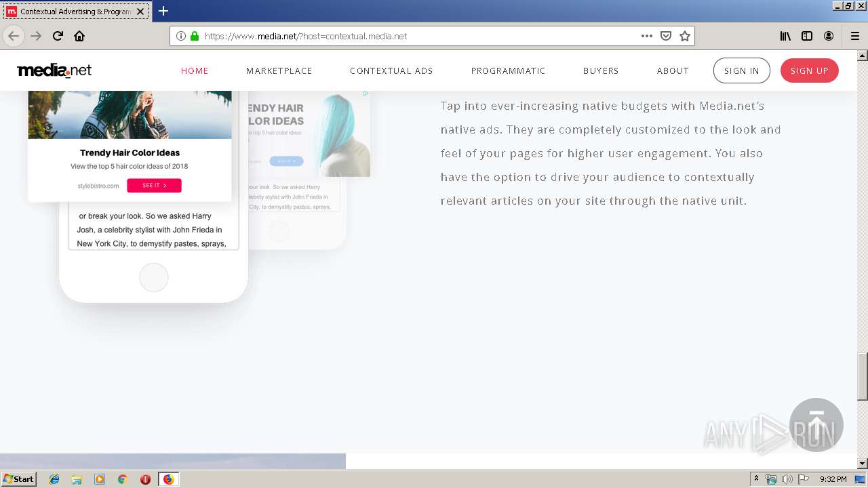The width and height of the screenshot is (868, 488).
Task: Click the network tray icon
Action: 771,479
